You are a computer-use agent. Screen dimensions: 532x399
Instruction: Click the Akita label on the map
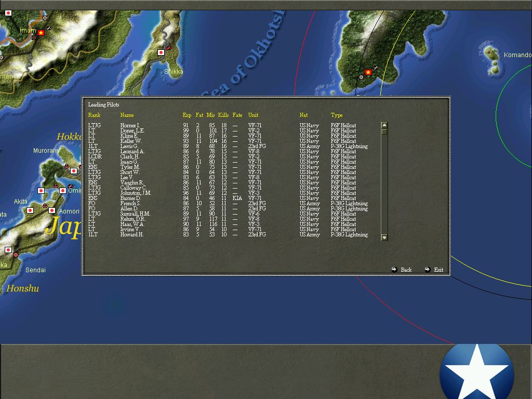pos(20,202)
